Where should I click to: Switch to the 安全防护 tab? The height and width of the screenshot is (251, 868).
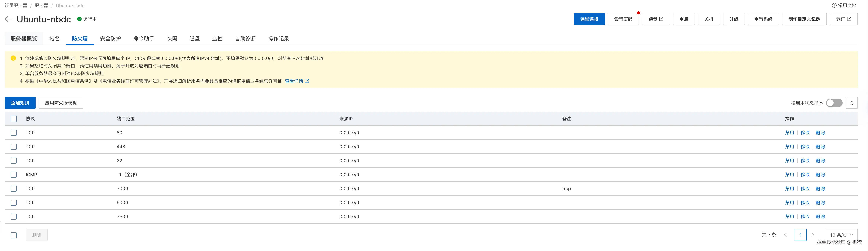click(x=111, y=39)
